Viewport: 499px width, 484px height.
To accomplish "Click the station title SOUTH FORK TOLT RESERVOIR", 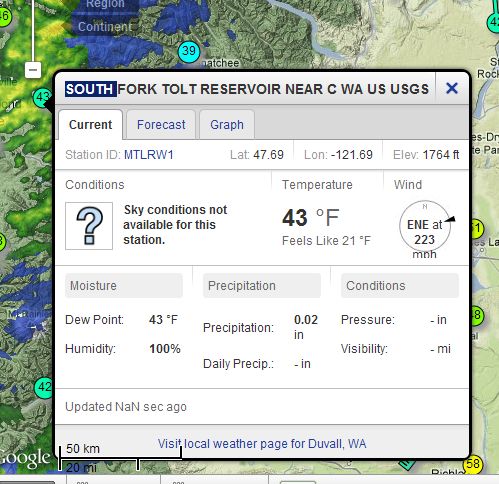I will 247,89.
